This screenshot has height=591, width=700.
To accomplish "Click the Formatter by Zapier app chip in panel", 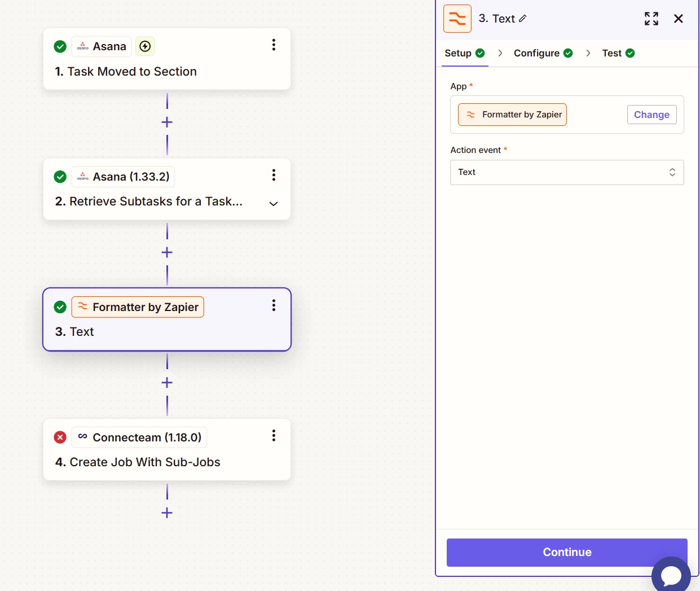I will pyautogui.click(x=512, y=115).
